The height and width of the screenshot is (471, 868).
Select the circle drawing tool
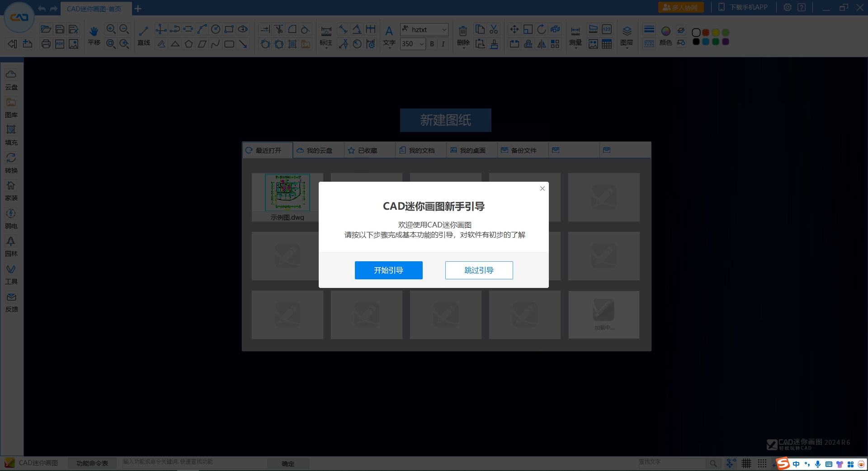click(x=216, y=29)
